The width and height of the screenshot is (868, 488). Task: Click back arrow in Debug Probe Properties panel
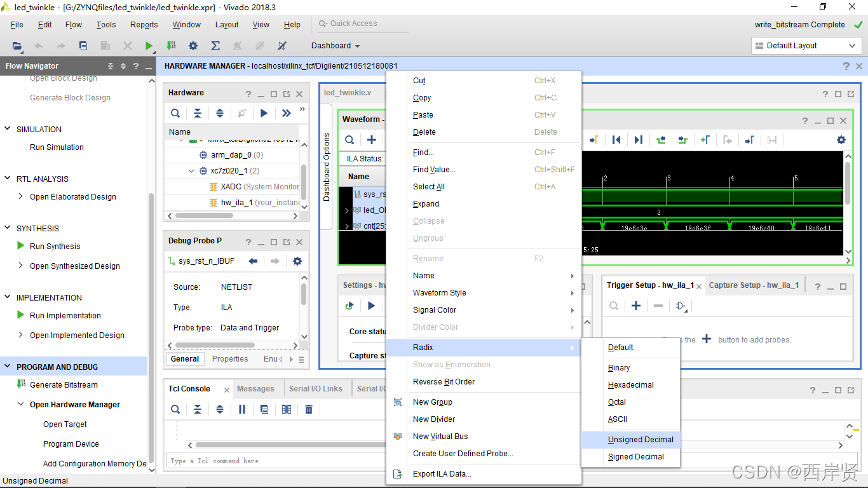point(253,261)
